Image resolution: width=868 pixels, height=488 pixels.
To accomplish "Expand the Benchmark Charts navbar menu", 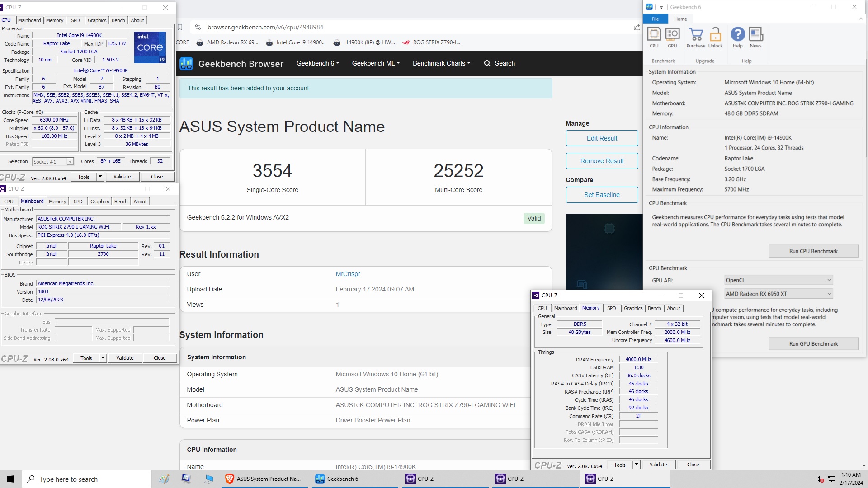I will tap(441, 63).
